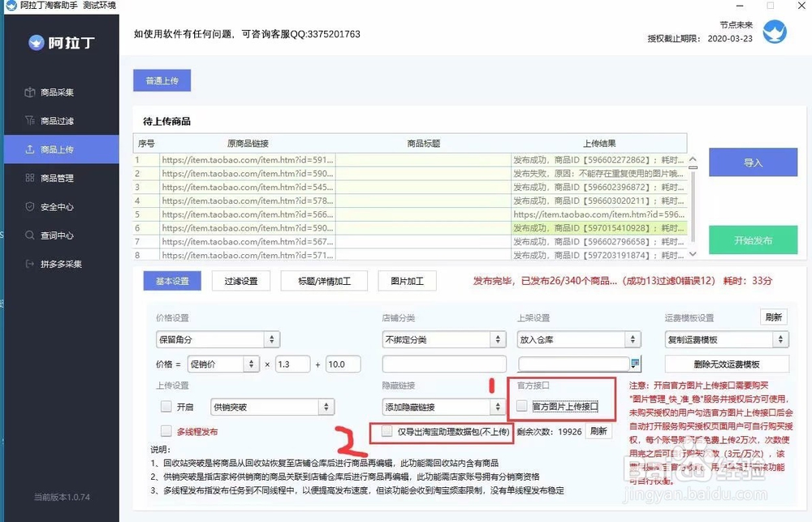
Task: Open the 促销价 dropdown
Action: click(223, 364)
